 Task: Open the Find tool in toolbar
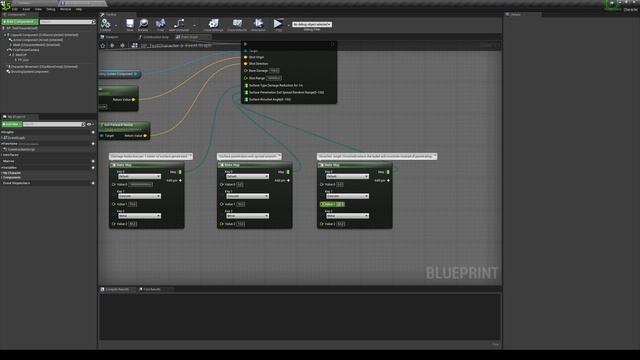[160, 24]
